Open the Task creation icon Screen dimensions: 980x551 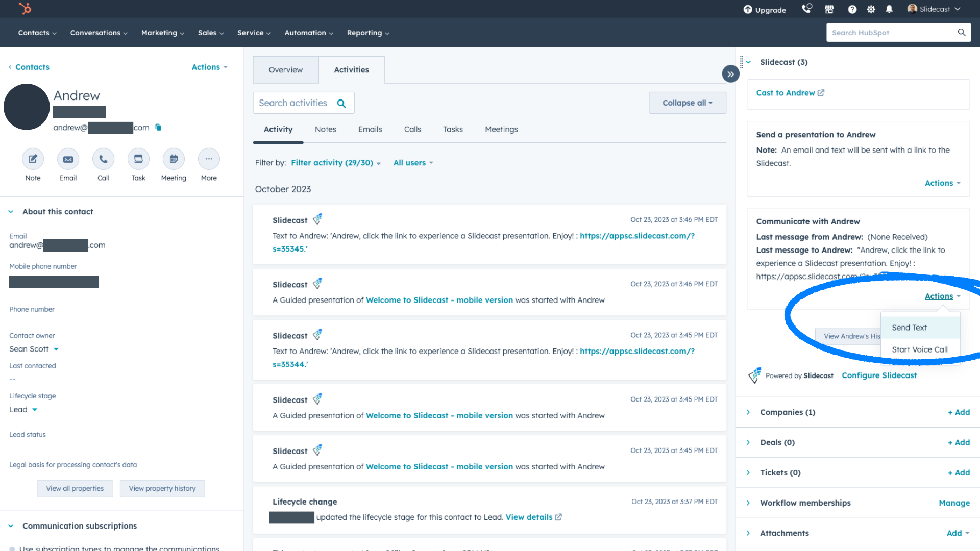(138, 159)
